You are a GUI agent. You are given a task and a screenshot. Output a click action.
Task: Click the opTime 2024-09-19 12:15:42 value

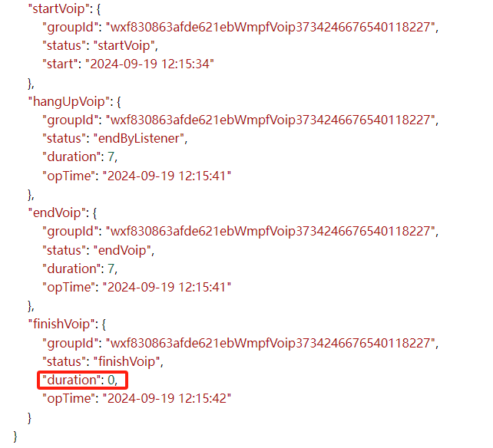[x=167, y=398]
